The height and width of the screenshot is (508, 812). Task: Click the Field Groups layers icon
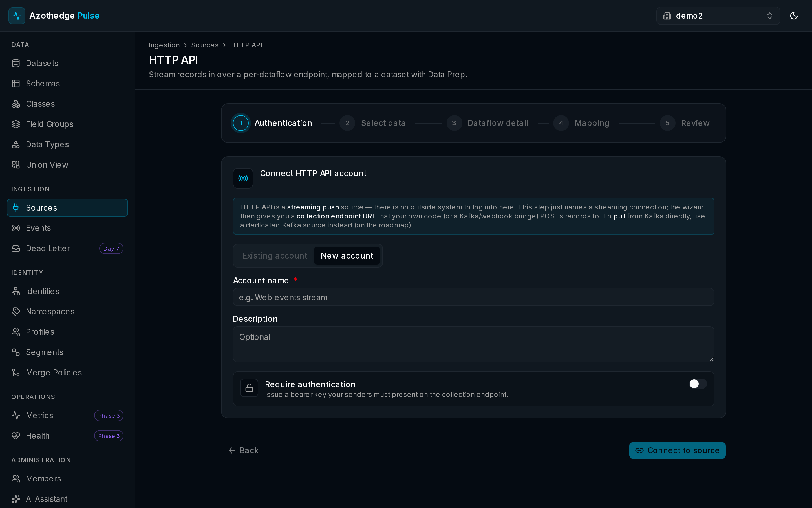coord(16,124)
